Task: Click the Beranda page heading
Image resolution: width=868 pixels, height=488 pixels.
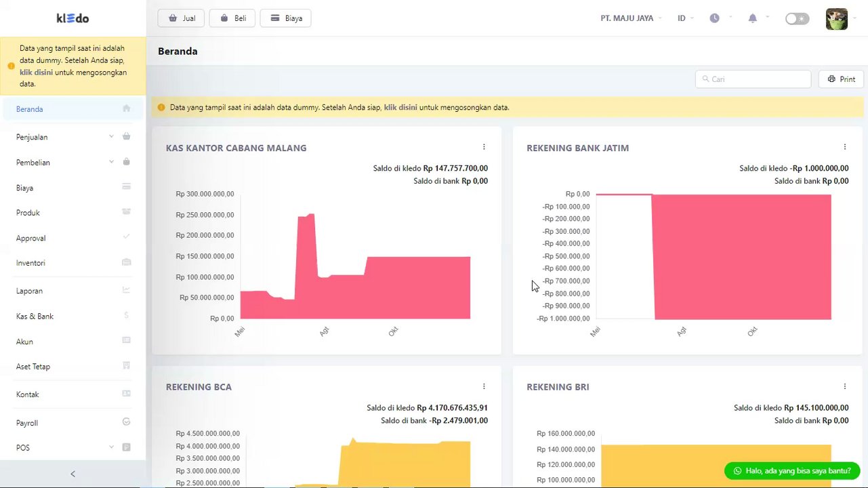Action: [x=178, y=51]
